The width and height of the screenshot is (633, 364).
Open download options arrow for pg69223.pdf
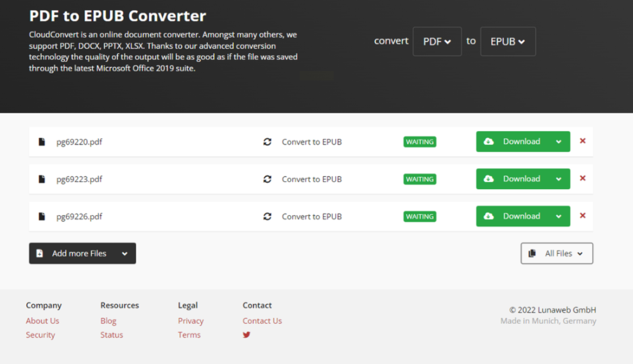click(558, 179)
